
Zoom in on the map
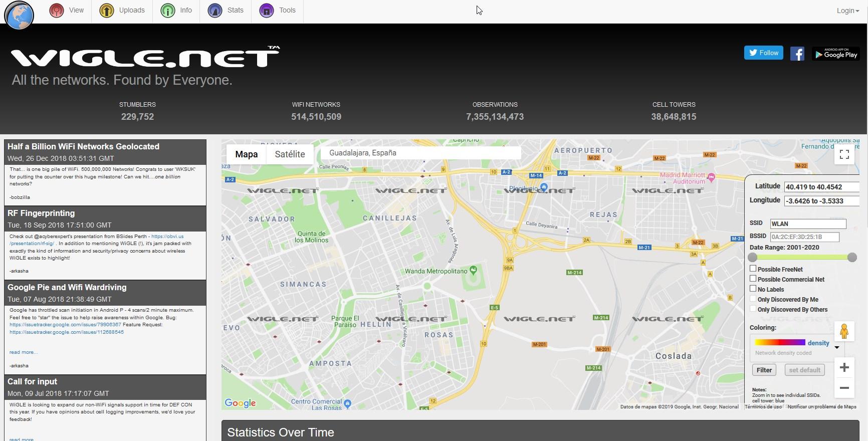(x=844, y=367)
